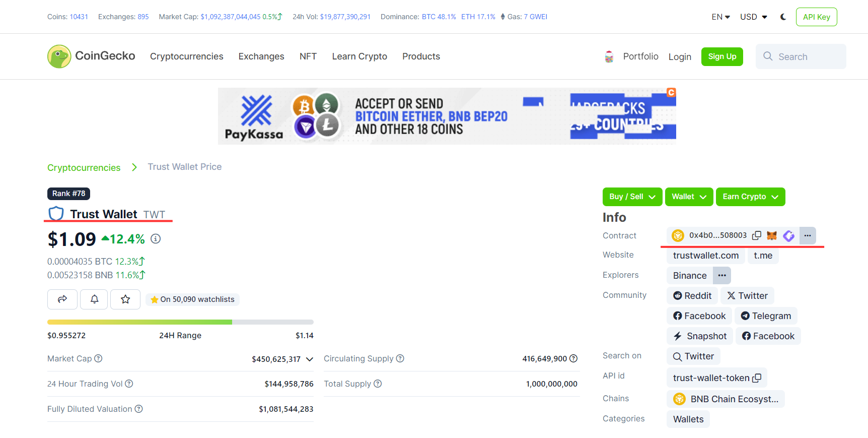The width and height of the screenshot is (868, 438).
Task: Click the purple wallet icon by contract
Action: [789, 235]
